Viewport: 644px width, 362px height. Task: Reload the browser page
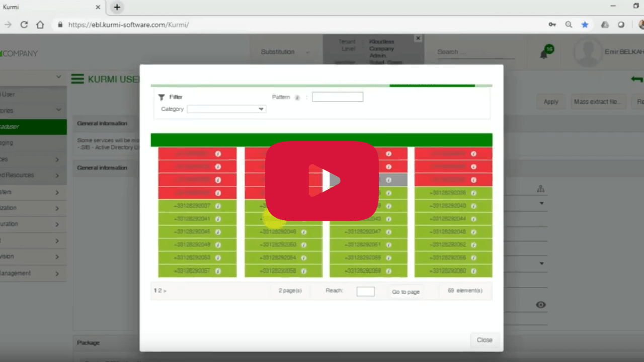coord(24,24)
